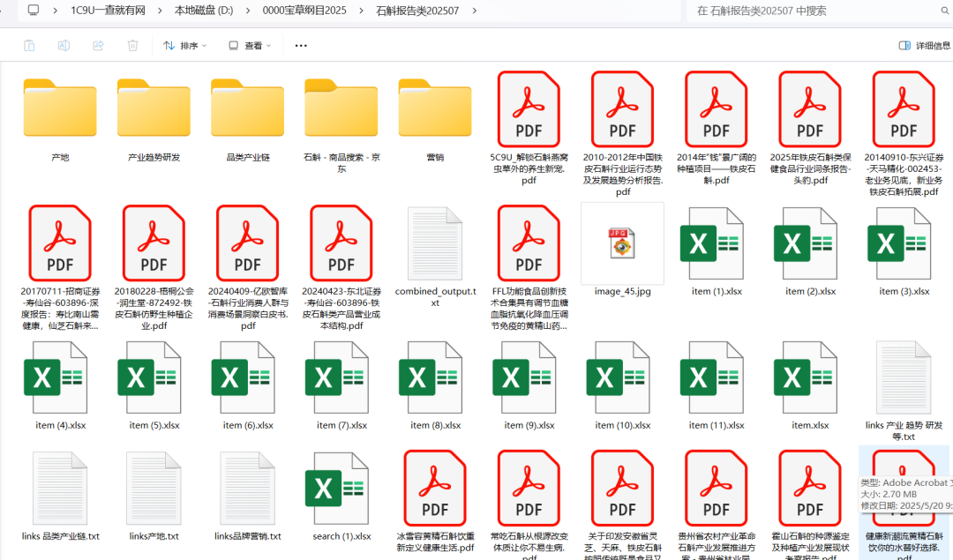The height and width of the screenshot is (560, 953).
Task: Select the Copy icon on the toolbar
Action: point(30,45)
